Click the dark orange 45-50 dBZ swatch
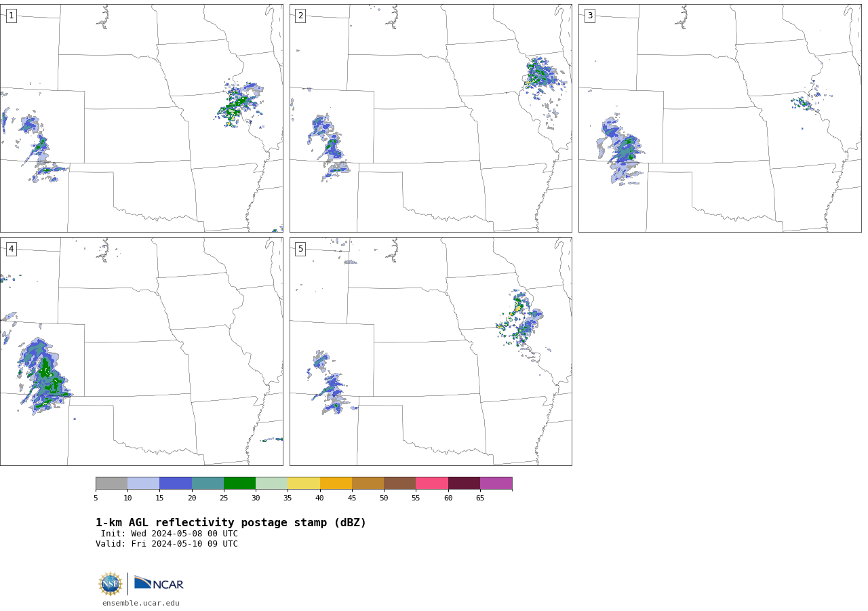 (x=368, y=484)
